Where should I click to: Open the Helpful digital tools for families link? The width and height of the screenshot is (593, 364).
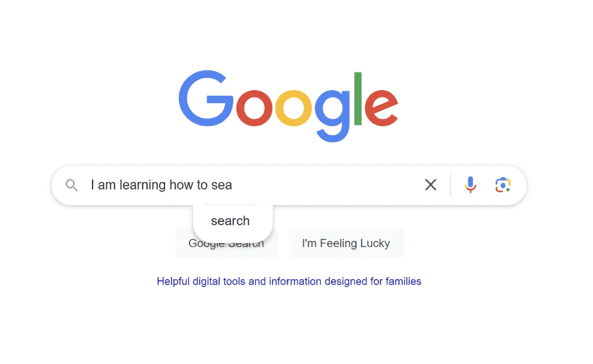[x=289, y=281]
